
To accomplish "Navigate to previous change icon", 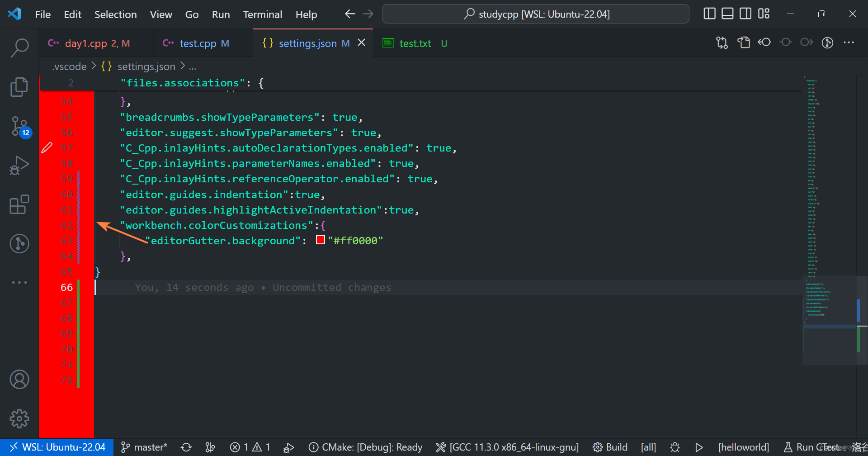I will (786, 43).
